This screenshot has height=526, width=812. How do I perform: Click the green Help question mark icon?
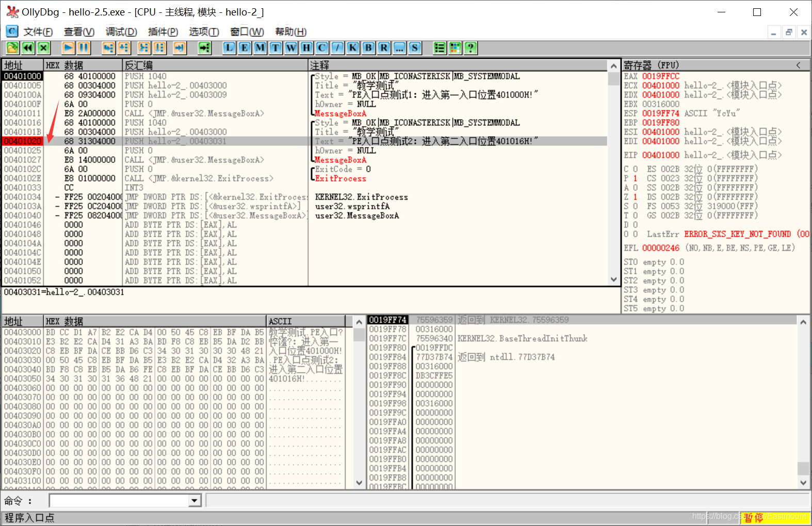pos(470,48)
